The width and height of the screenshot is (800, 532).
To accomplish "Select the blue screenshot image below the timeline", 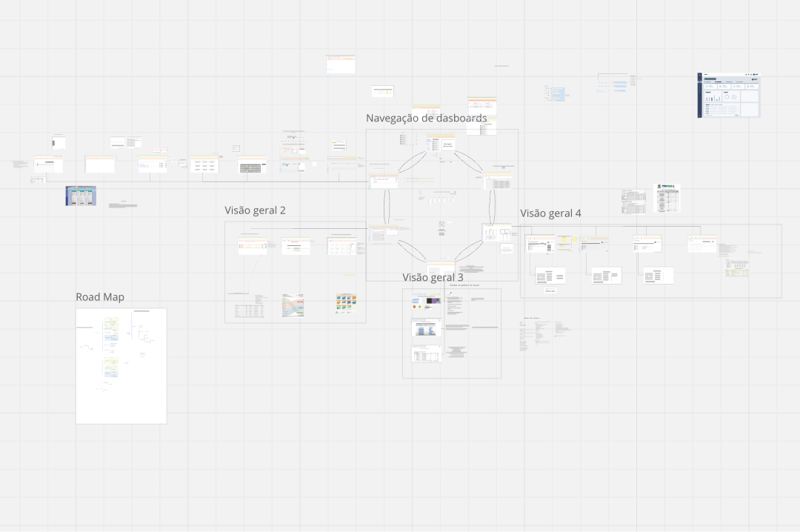I will click(x=81, y=196).
